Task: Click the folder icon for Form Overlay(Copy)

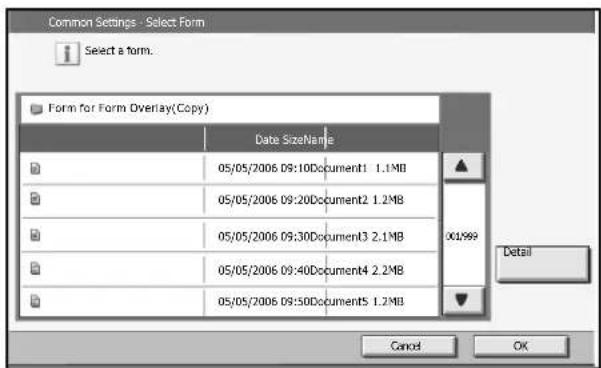Action: click(x=36, y=109)
